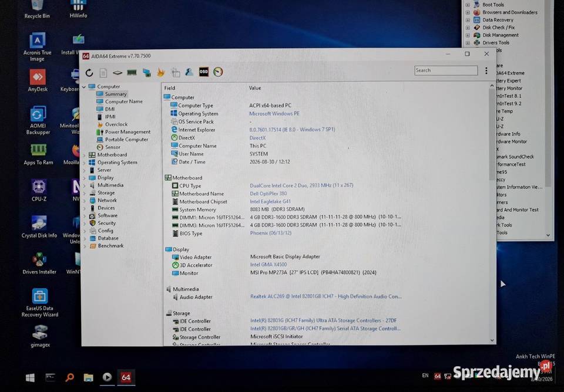Click the checklist toolbar icon before the person icon
Viewport: 564px width, 392px height.
coord(175,73)
